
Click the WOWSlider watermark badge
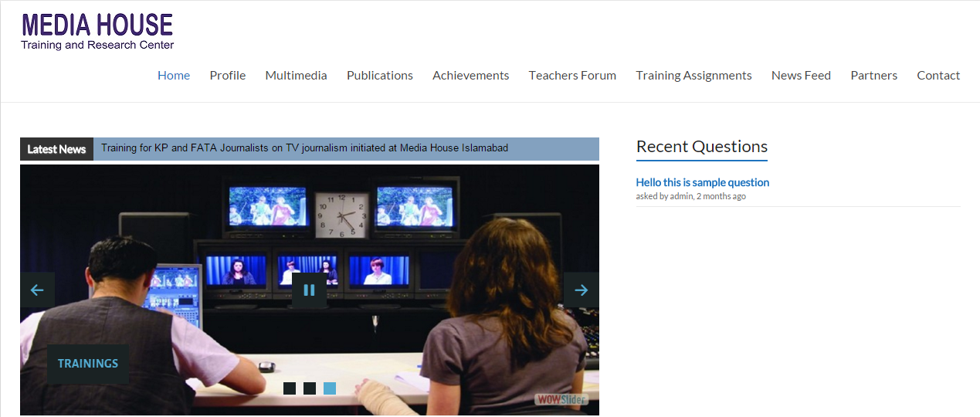coord(561,399)
